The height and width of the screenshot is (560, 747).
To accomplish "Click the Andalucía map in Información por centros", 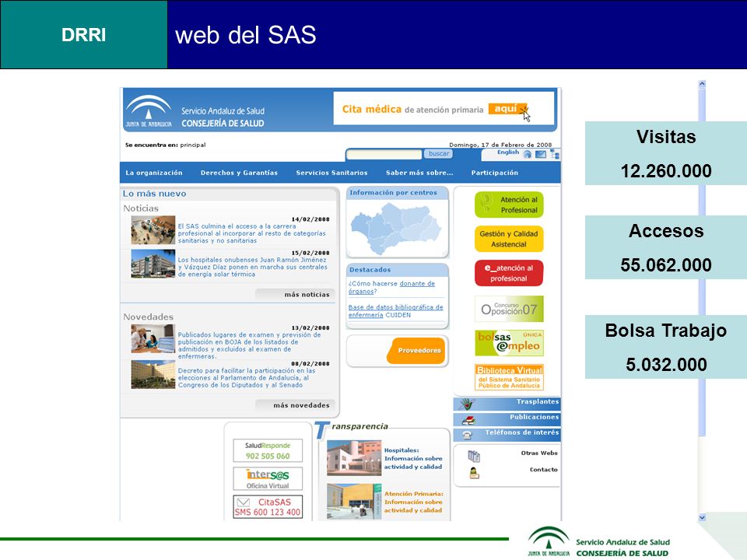I will coord(396,229).
